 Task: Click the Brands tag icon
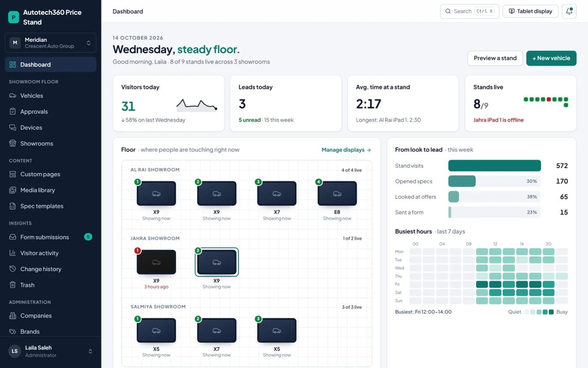click(13, 331)
